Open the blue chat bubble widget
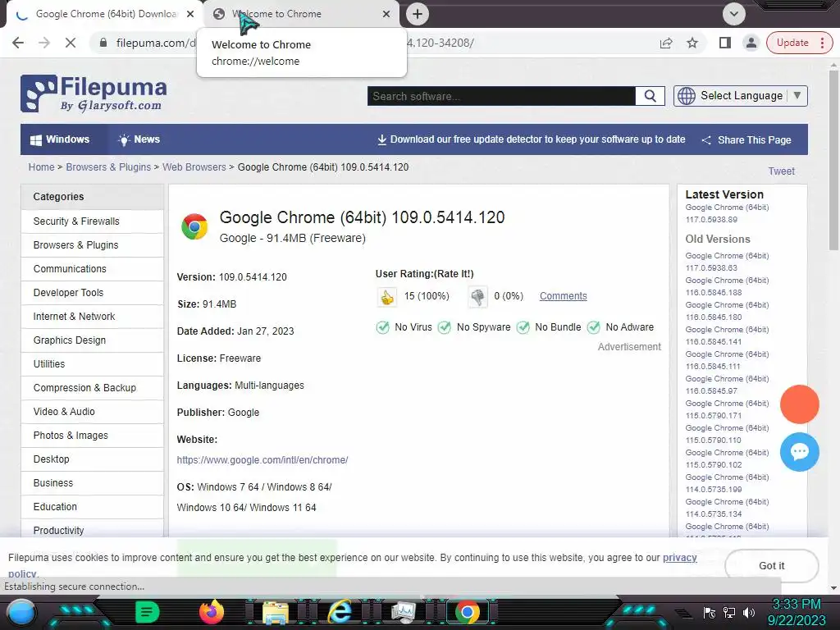The image size is (840, 630). pos(799,452)
